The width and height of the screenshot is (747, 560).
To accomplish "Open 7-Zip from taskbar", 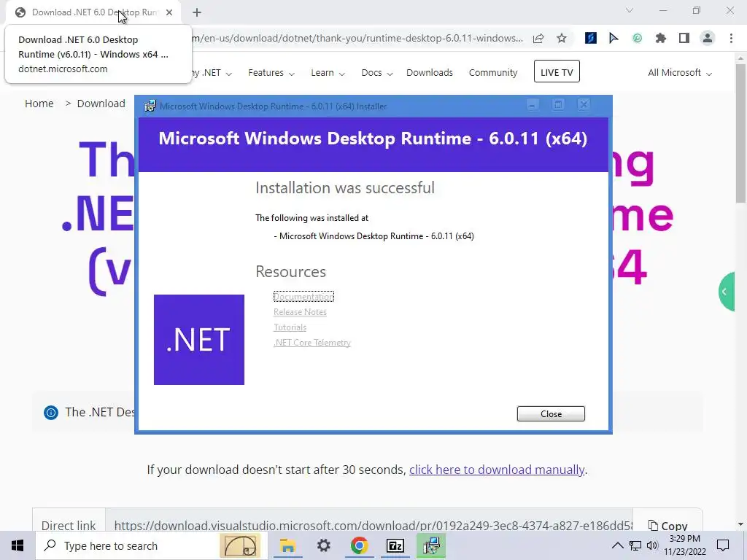I will point(395,545).
